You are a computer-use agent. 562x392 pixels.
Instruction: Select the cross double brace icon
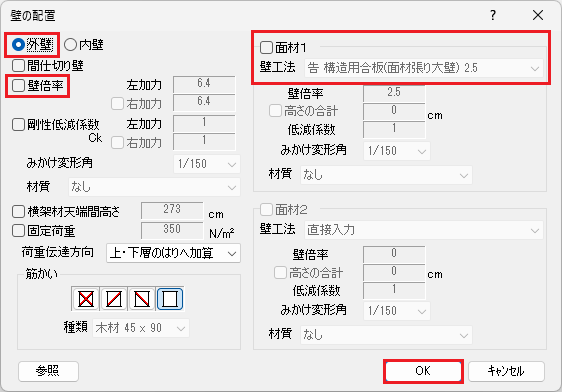pos(86,298)
